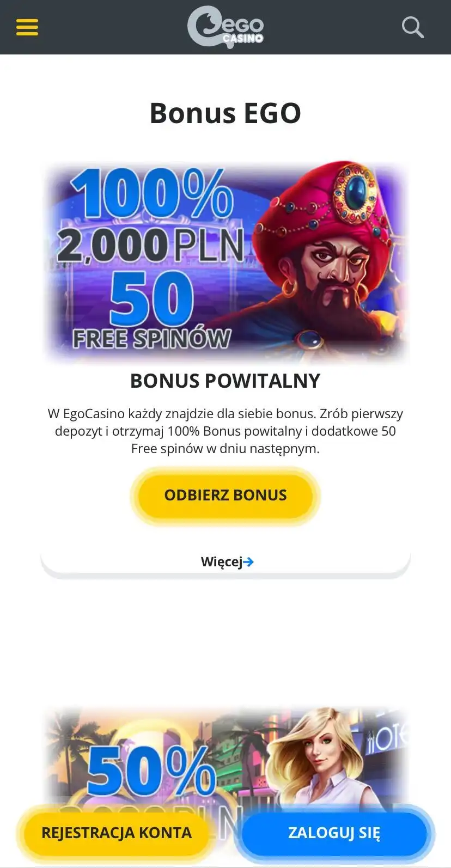Click the white card footer around Więcej
Viewport: 451px width, 868px height.
tap(225, 562)
